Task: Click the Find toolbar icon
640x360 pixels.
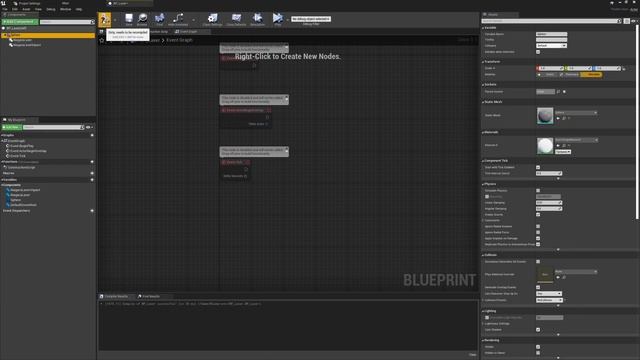Action: pos(160,19)
